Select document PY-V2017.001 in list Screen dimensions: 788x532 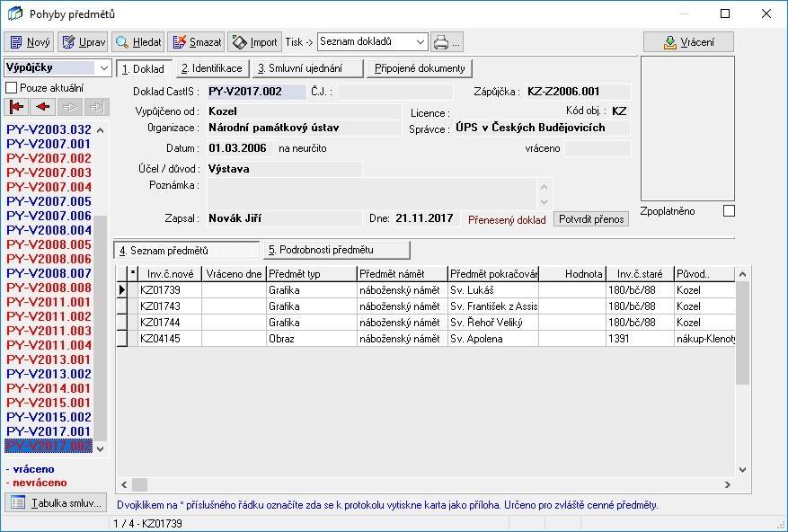point(49,431)
